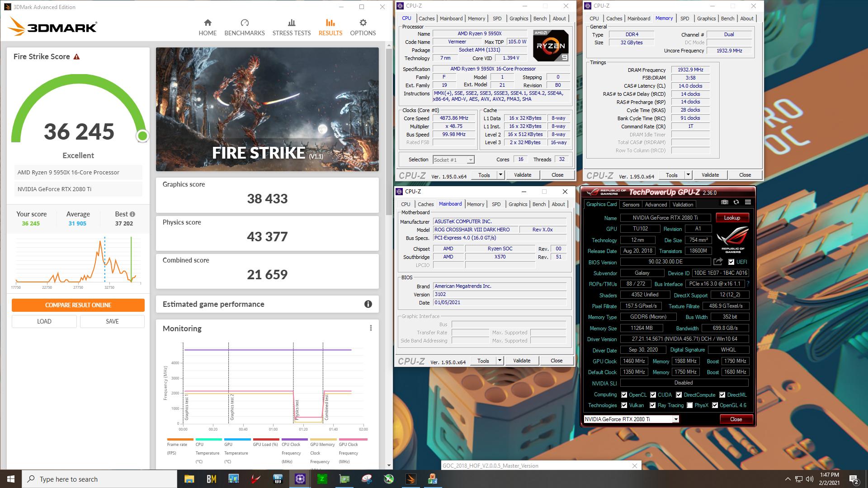This screenshot has height=488, width=868.
Task: Show hidden system tray icons
Action: [x=788, y=479]
